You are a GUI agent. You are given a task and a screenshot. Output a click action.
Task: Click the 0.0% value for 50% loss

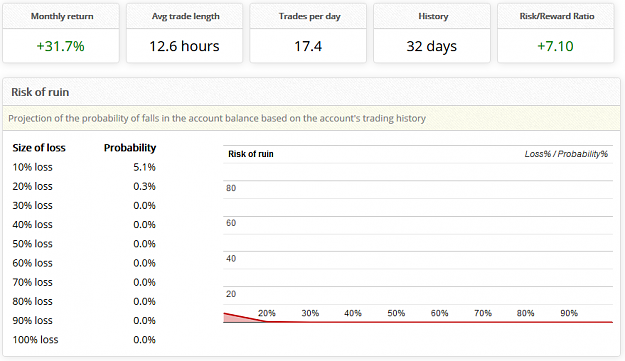pos(144,243)
